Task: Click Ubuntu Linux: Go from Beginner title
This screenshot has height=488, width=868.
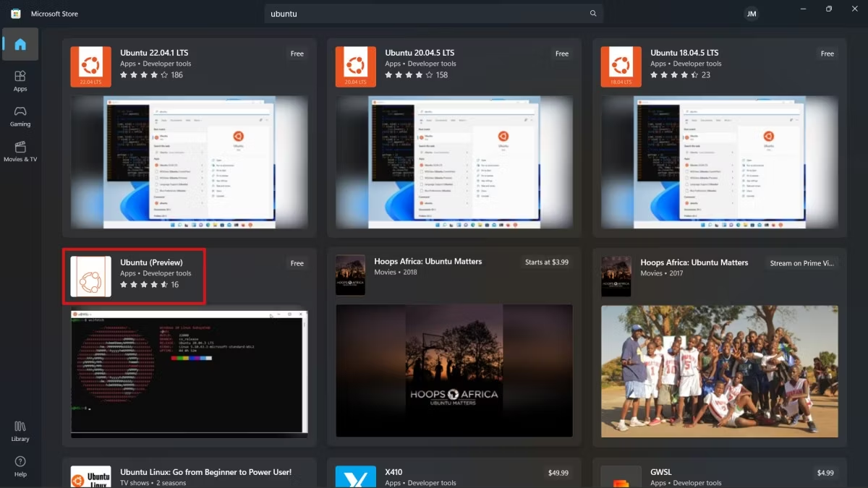Action: [x=206, y=472]
